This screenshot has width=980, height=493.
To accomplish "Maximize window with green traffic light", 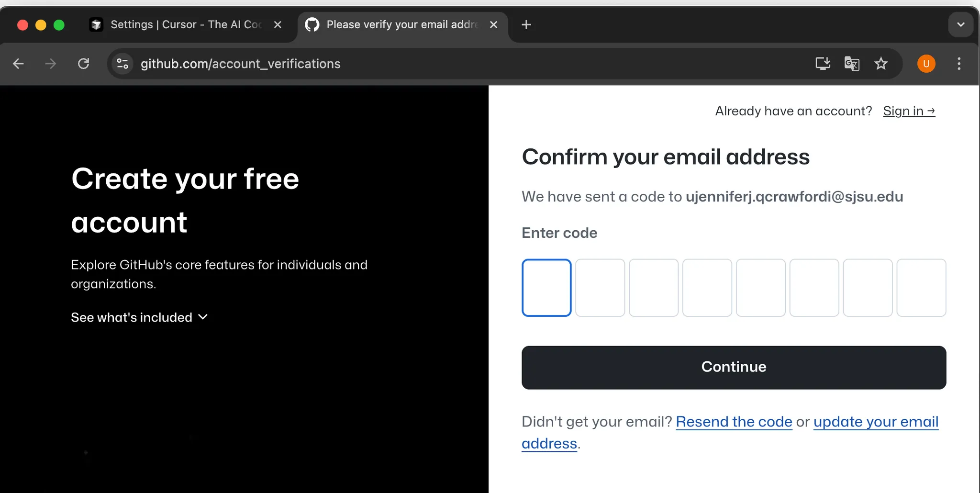I will (59, 25).
